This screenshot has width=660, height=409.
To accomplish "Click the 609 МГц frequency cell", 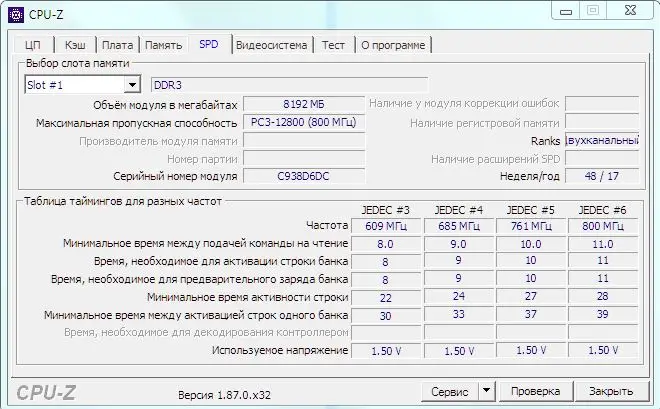I will point(386,226).
